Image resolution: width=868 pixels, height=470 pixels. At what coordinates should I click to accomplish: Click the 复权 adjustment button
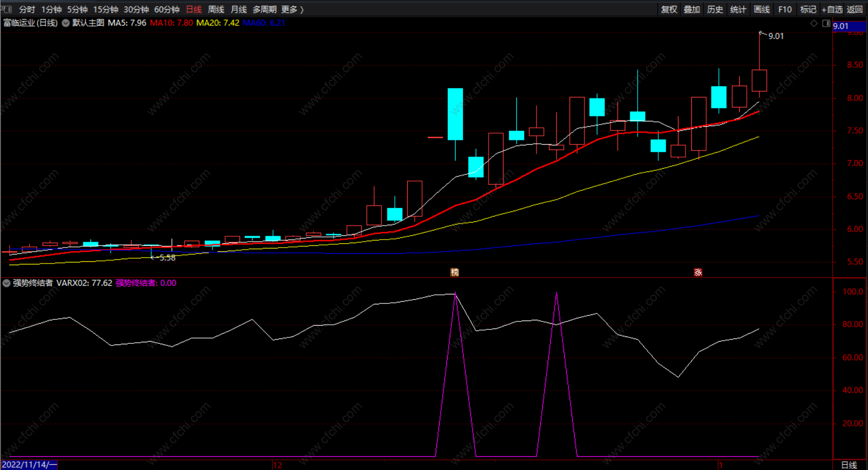pyautogui.click(x=669, y=9)
